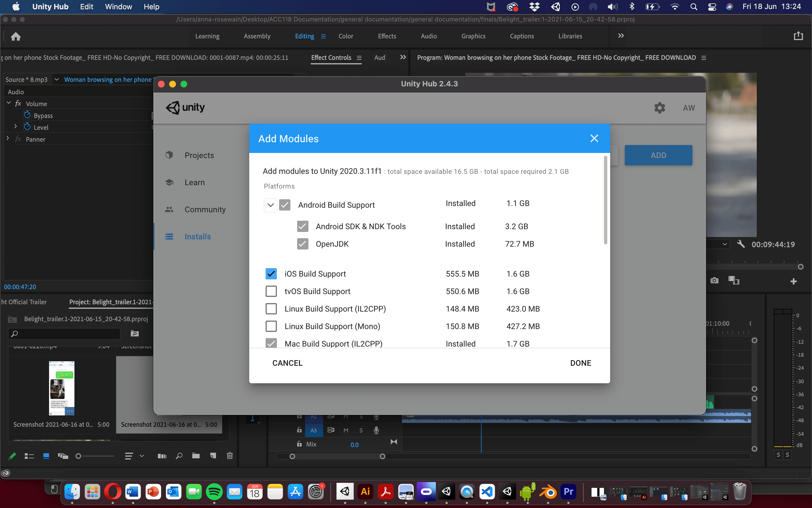Click the ADD button in Unity Hub Installs
This screenshot has width=812, height=508.
tap(658, 155)
